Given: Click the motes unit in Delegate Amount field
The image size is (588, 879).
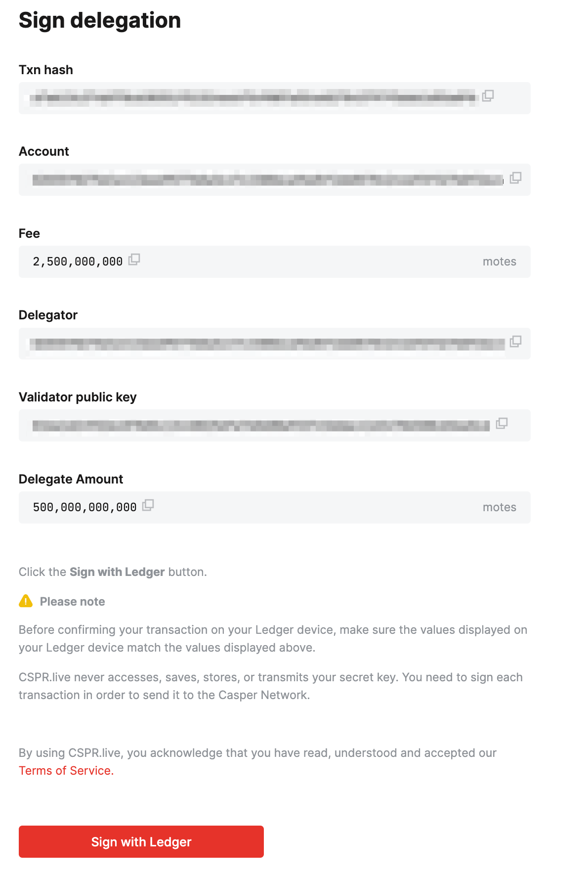Looking at the screenshot, I should click(499, 507).
